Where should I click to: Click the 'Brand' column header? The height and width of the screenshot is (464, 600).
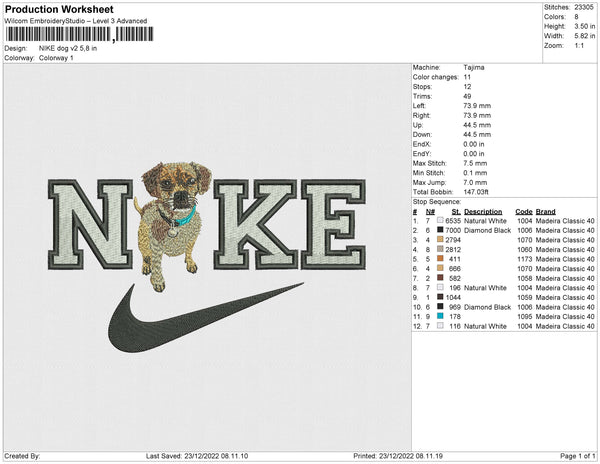coord(546,212)
